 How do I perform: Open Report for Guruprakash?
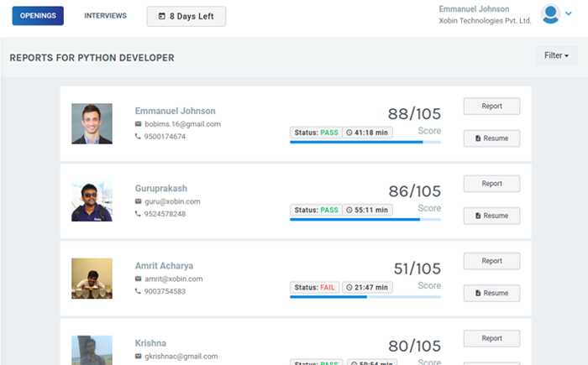click(x=491, y=184)
